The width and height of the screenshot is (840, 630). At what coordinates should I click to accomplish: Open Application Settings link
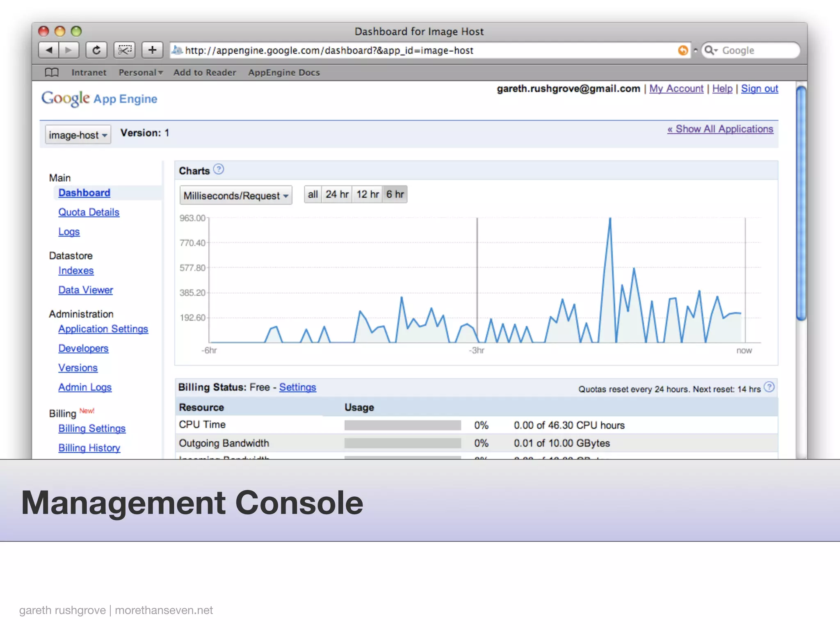pyautogui.click(x=103, y=329)
